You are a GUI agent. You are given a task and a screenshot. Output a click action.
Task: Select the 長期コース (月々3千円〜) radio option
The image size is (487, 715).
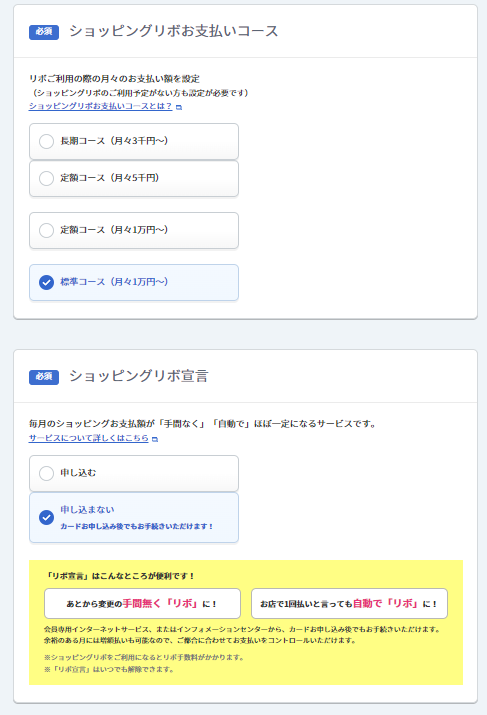click(134, 141)
